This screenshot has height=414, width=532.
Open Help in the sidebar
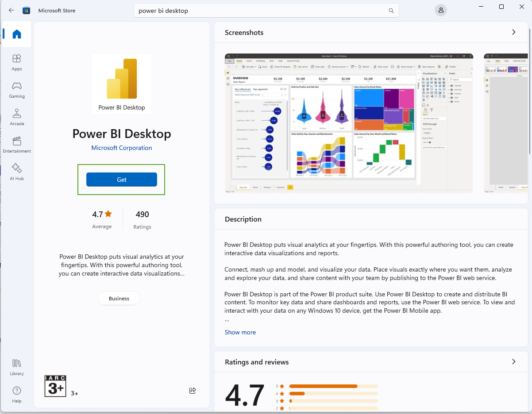pyautogui.click(x=17, y=394)
